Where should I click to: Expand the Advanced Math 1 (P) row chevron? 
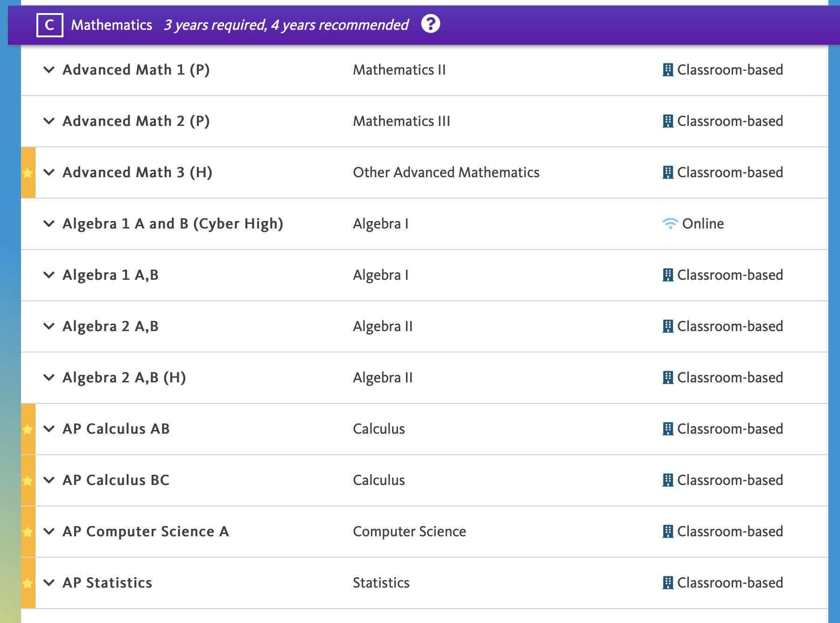pyautogui.click(x=49, y=70)
